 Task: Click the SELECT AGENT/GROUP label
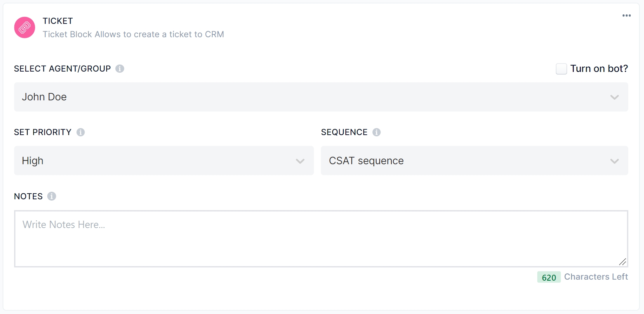pos(62,69)
